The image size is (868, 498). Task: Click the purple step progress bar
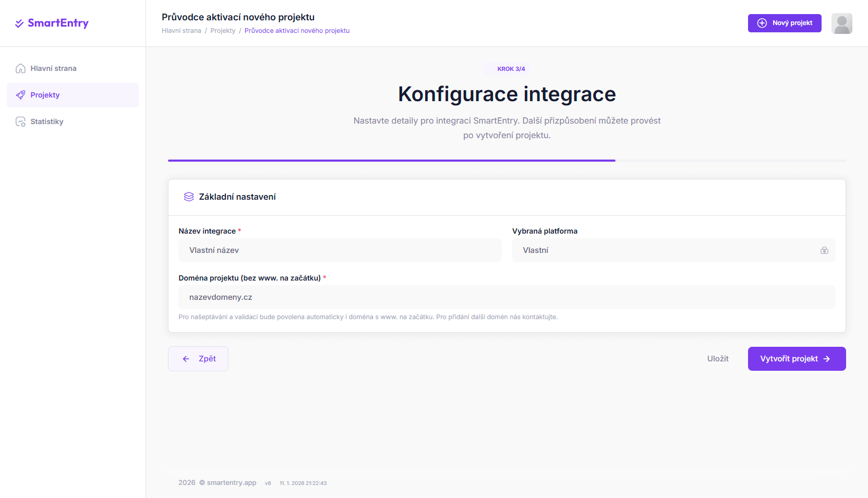click(391, 161)
